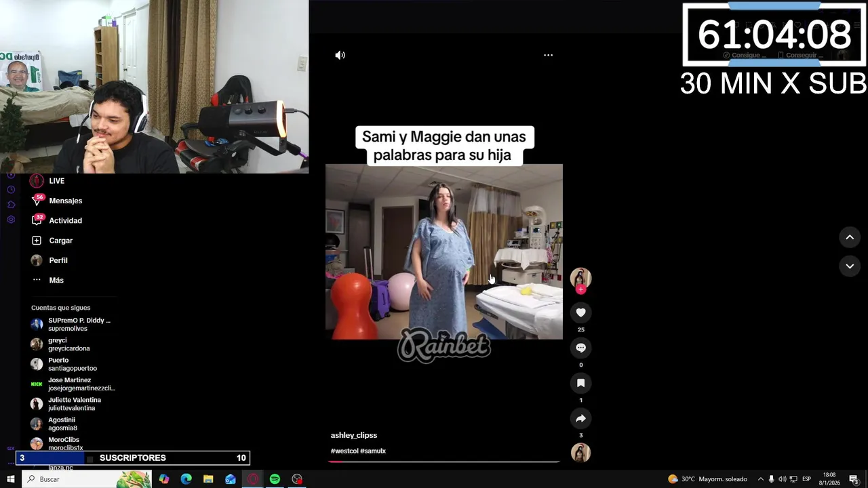Open OBS Studio from the taskbar
868x488 pixels.
coord(297,479)
